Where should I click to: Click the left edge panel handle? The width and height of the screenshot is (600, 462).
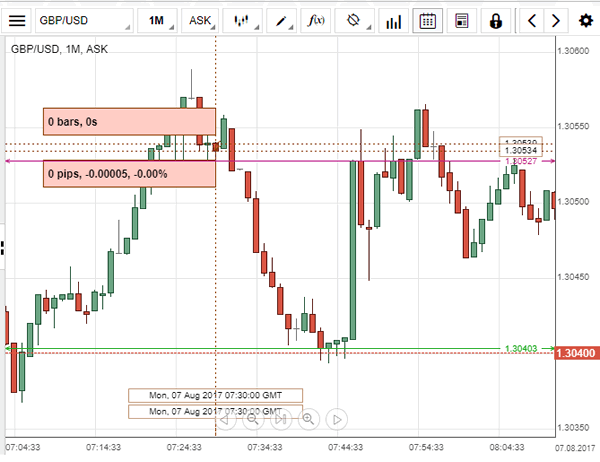coord(2,248)
